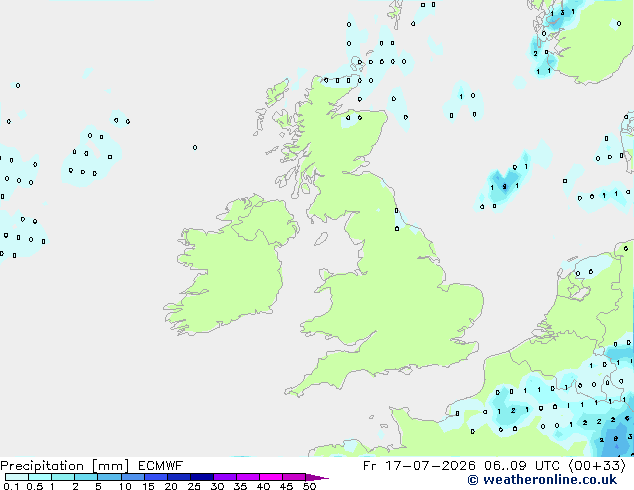Click the '20' legend scale label
The height and width of the screenshot is (490, 634).
171,486
